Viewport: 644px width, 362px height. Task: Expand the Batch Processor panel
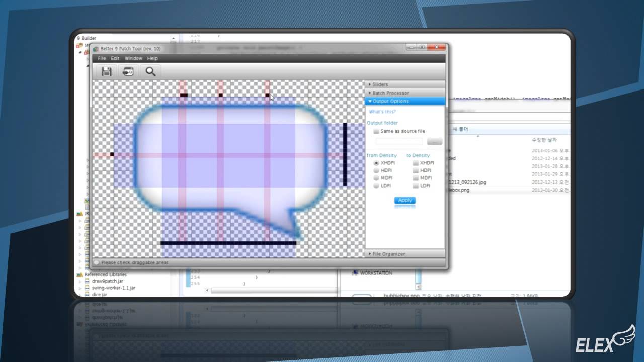pyautogui.click(x=405, y=93)
